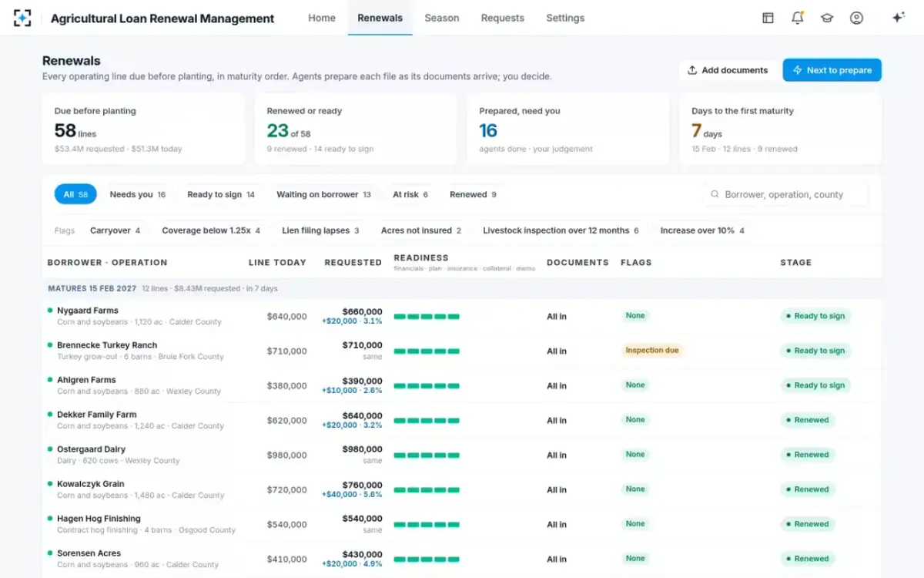
Task: Filter to Renewed lines
Action: point(473,194)
